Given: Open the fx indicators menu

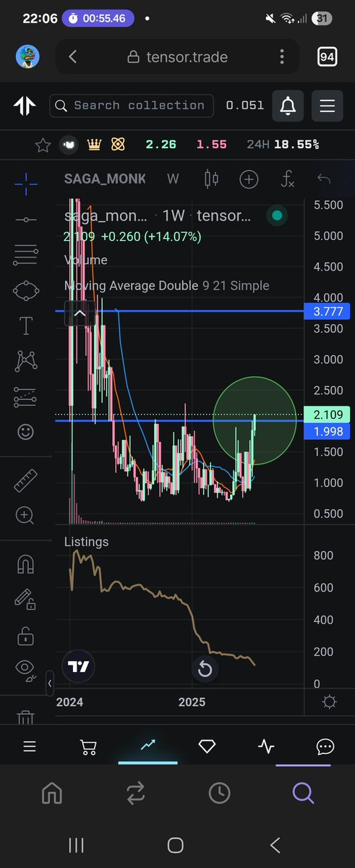Looking at the screenshot, I should (x=288, y=179).
